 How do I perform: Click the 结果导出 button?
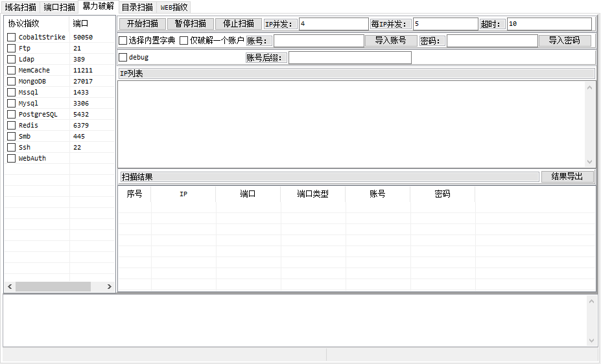coord(568,177)
